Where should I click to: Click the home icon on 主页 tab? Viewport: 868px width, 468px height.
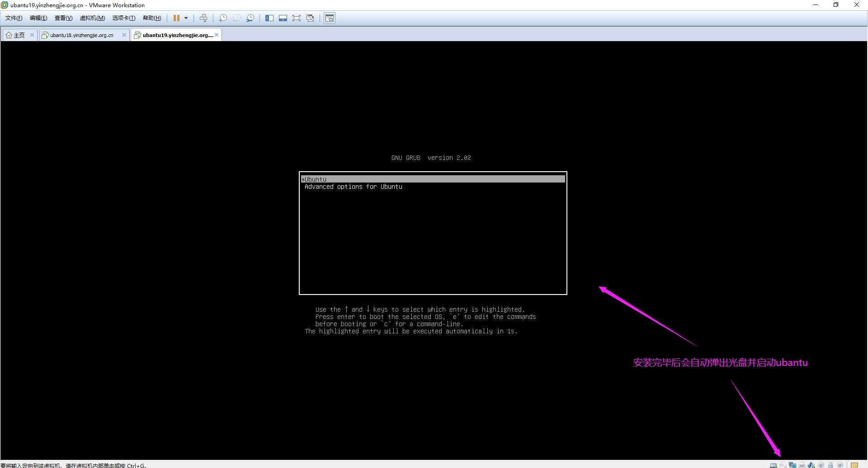(x=9, y=35)
